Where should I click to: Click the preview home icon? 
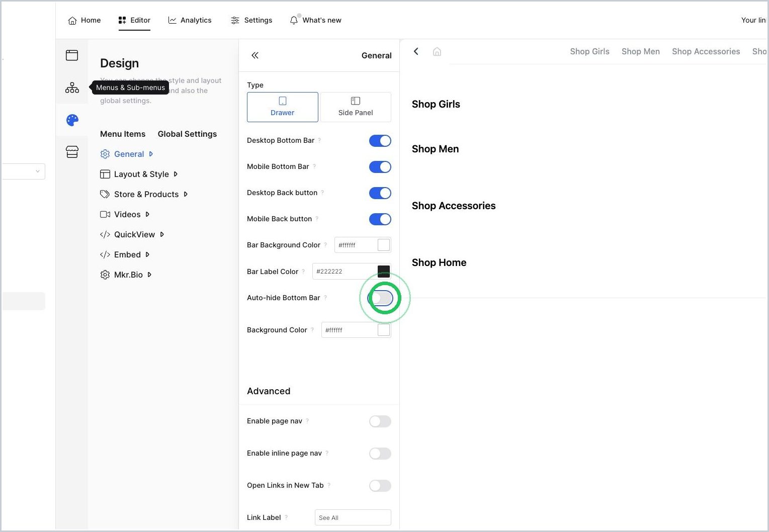pos(437,51)
